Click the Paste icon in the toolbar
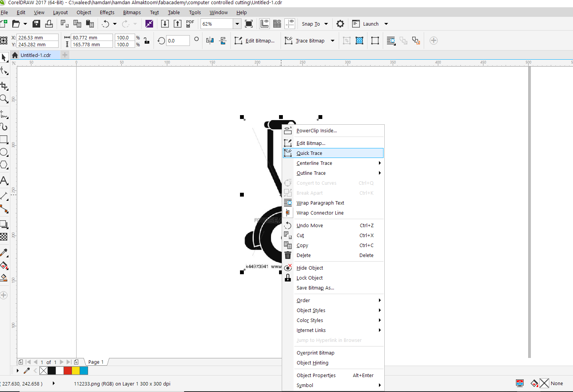 pyautogui.click(x=90, y=24)
